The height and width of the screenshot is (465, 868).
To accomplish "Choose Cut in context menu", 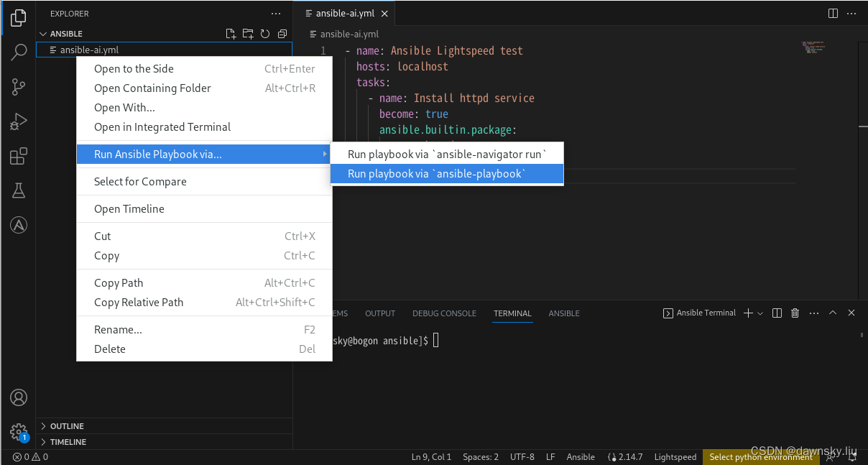I will click(x=205, y=236).
